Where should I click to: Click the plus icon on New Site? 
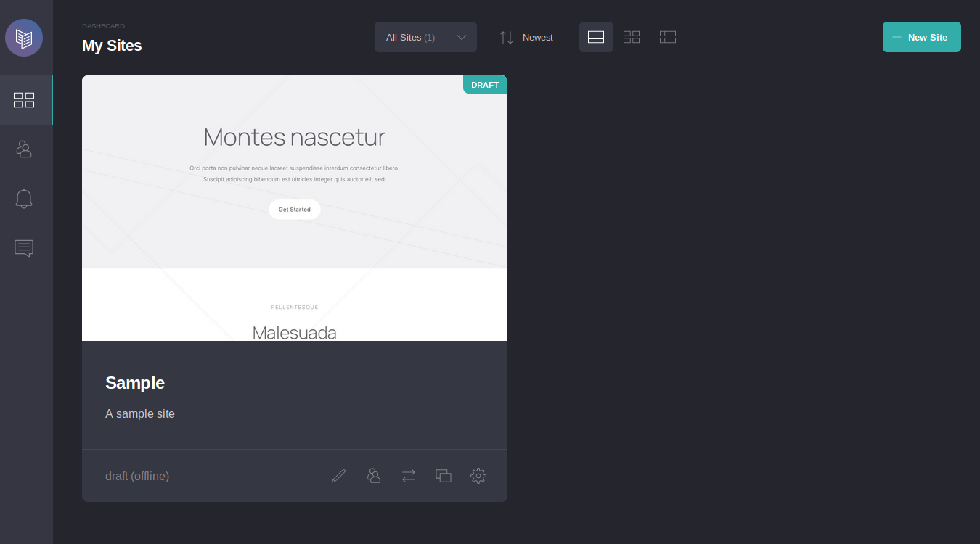pos(897,37)
